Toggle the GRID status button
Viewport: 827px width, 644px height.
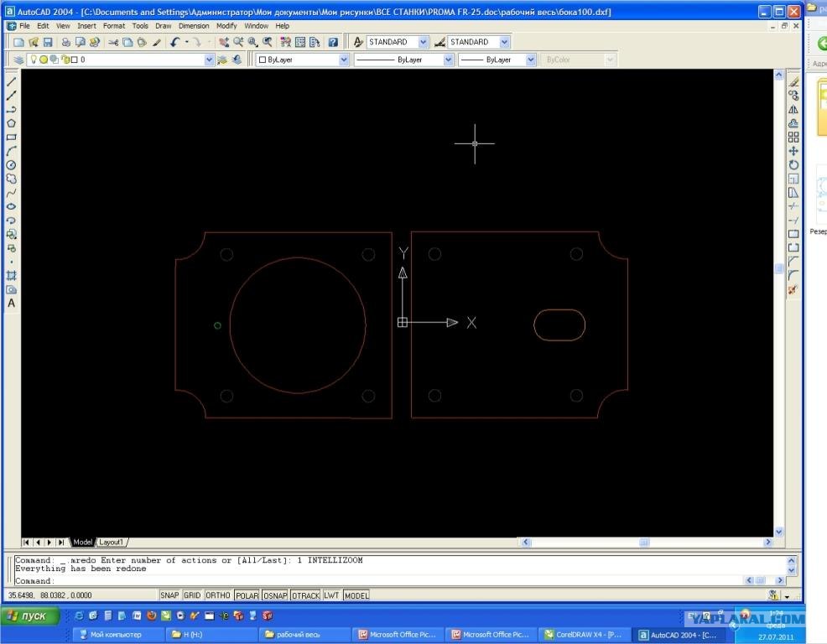(x=192, y=595)
